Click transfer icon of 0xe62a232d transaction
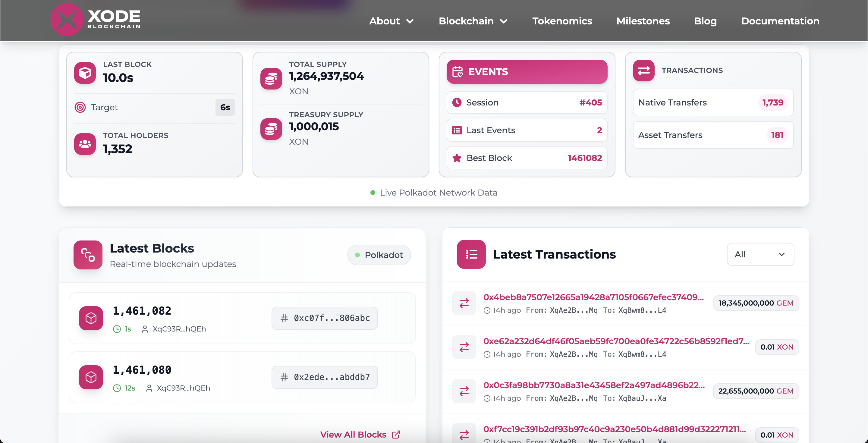Screen dimensions: 868x443 coord(464,347)
